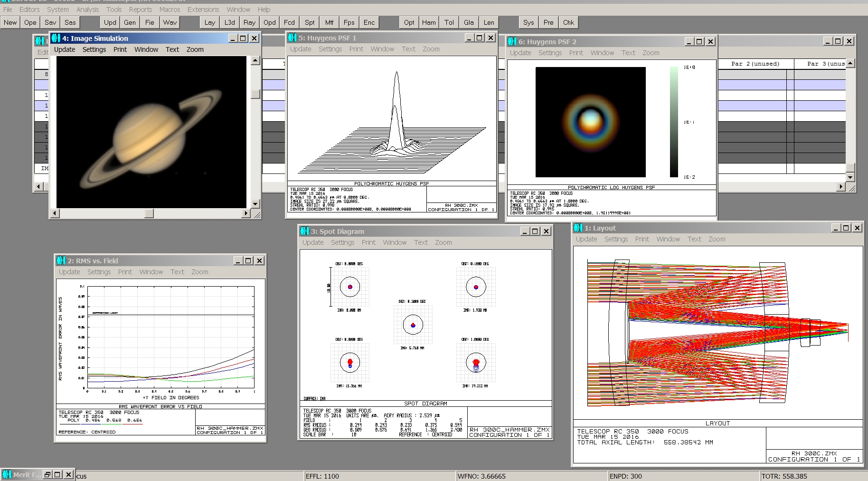Open Zoom menu in Layout window
Screen dimensions: 868x481
pos(717,239)
